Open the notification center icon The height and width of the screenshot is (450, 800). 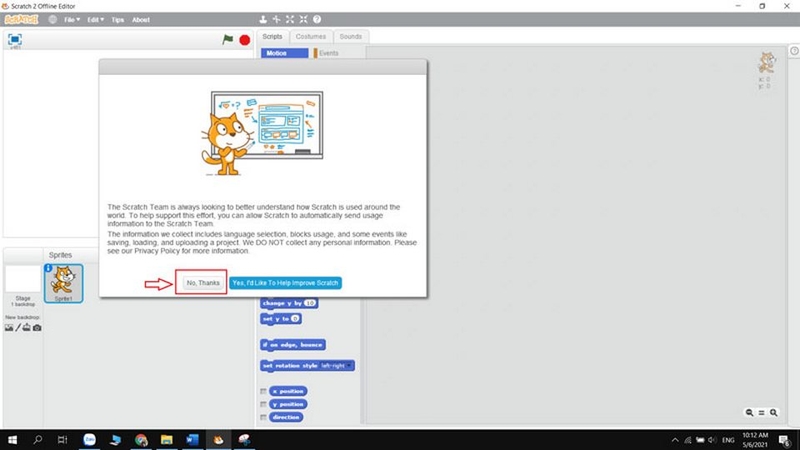(785, 440)
